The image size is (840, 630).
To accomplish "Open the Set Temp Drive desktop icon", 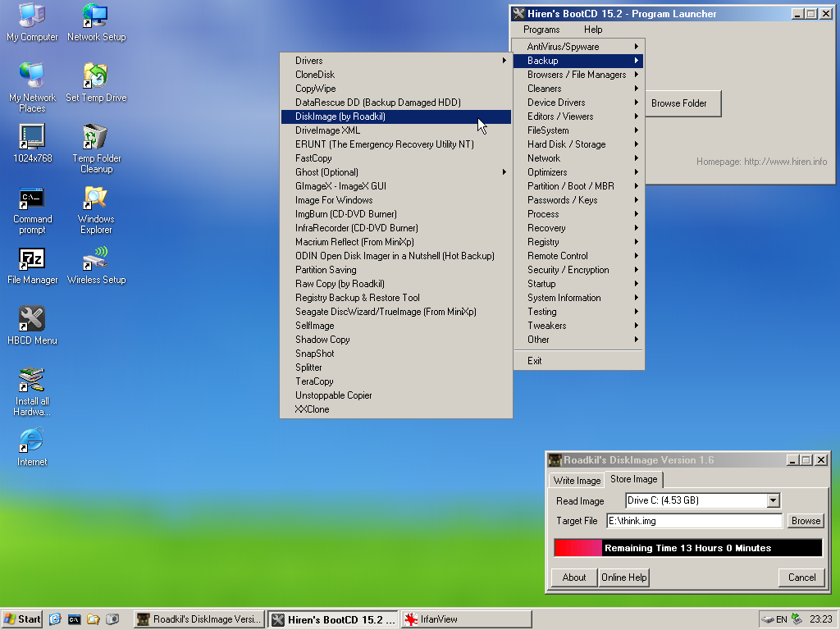I will point(96,76).
